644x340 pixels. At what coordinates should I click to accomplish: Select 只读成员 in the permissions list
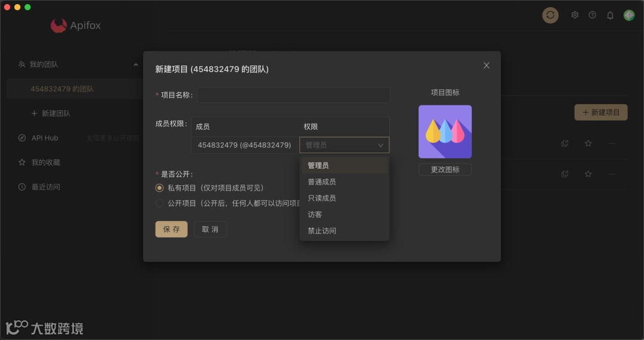click(344, 198)
